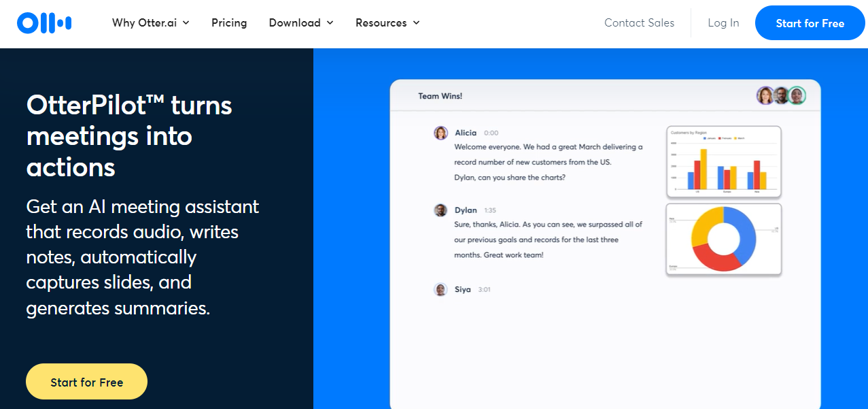868x409 pixels.
Task: Click the middle participant avatar in header
Action: point(781,96)
